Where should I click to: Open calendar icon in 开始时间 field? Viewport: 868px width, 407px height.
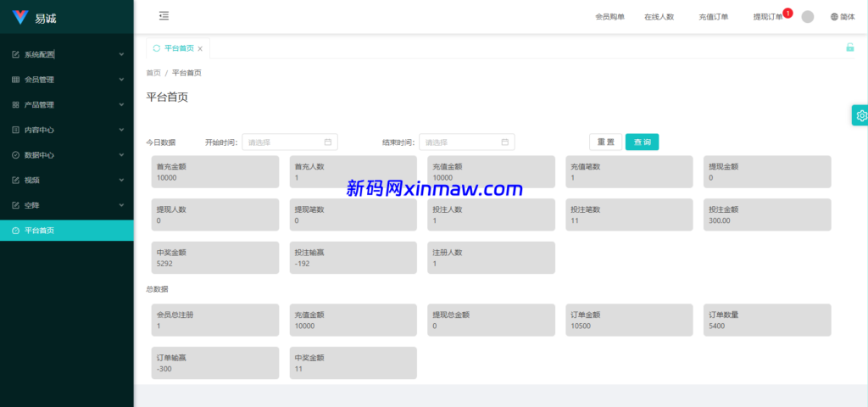click(x=328, y=142)
